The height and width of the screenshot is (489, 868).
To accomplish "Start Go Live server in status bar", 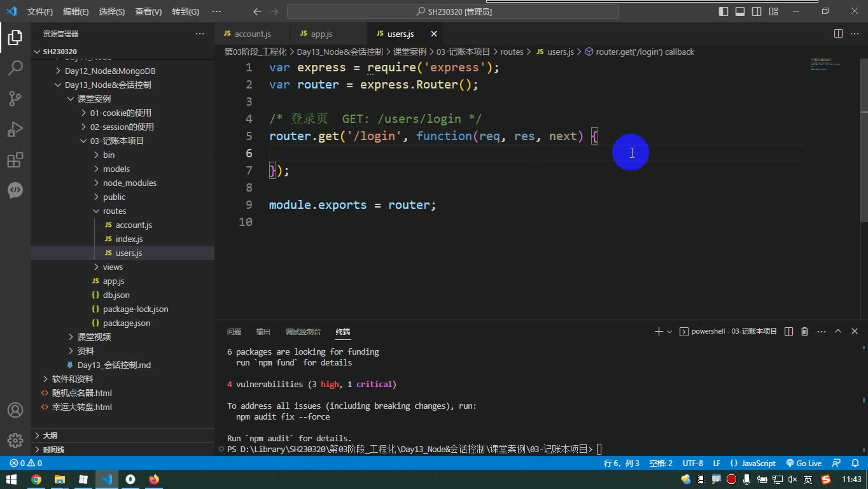I will 804,464.
